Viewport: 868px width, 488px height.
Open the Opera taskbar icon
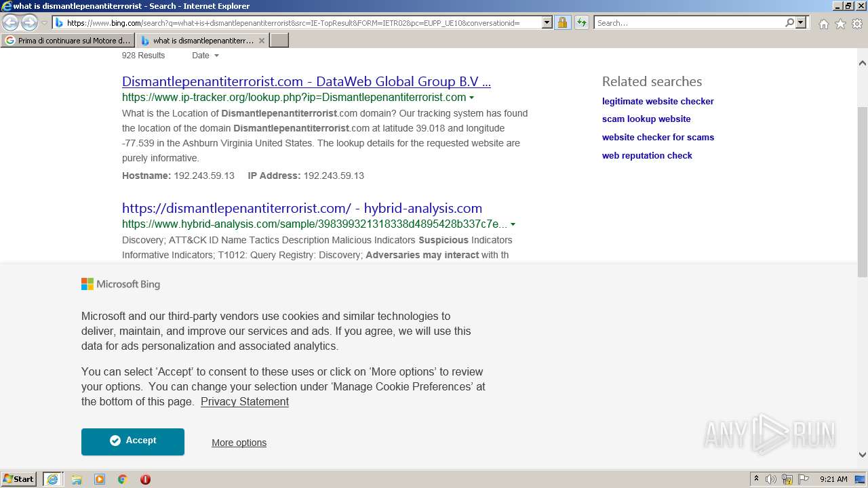point(145,479)
